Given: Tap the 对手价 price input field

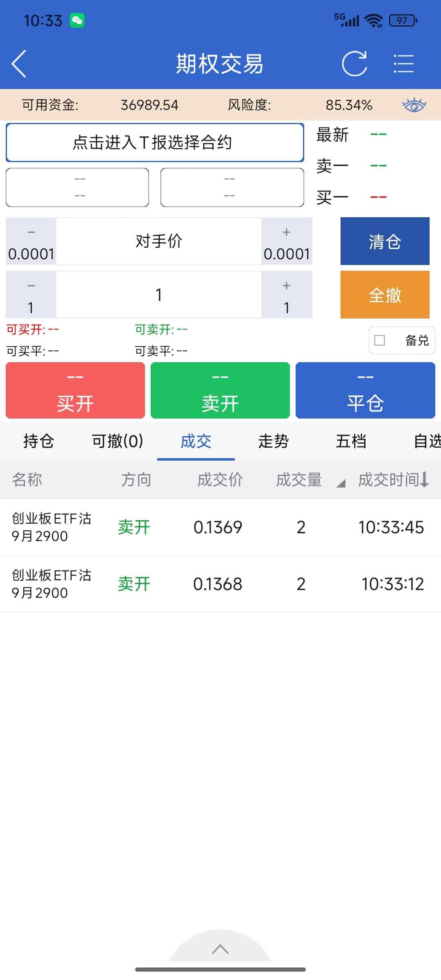Looking at the screenshot, I should coord(159,241).
